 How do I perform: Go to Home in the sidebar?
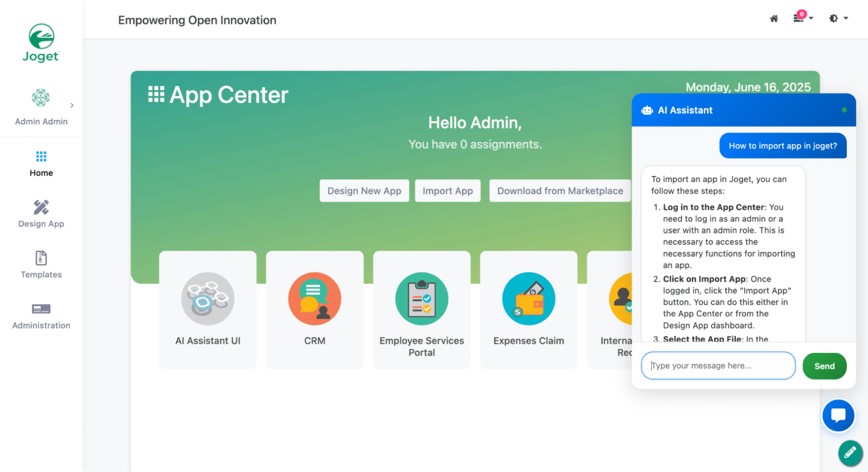(x=41, y=164)
